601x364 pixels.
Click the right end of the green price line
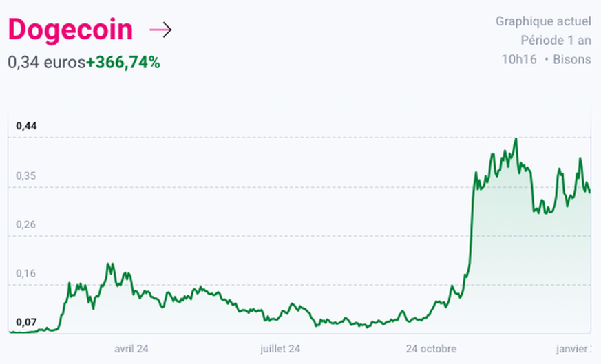click(589, 192)
